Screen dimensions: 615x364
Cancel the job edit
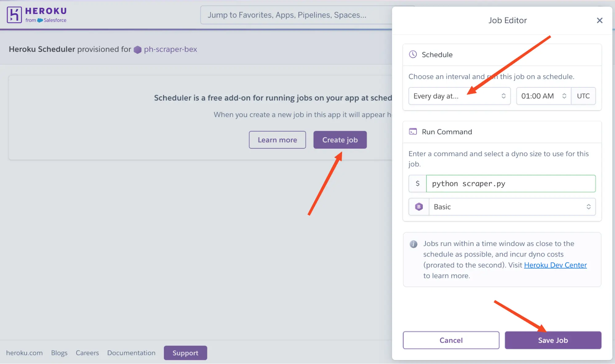[x=451, y=340]
